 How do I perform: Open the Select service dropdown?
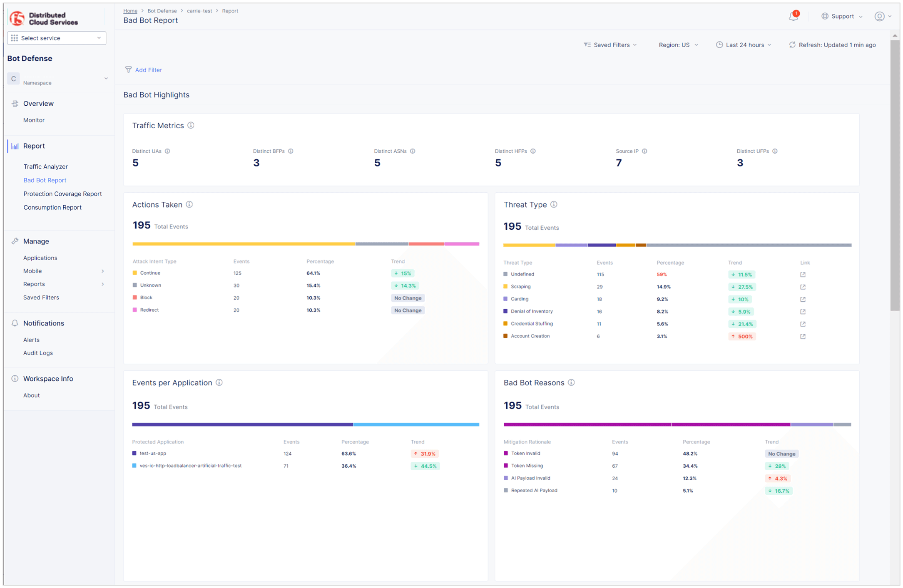click(x=57, y=38)
